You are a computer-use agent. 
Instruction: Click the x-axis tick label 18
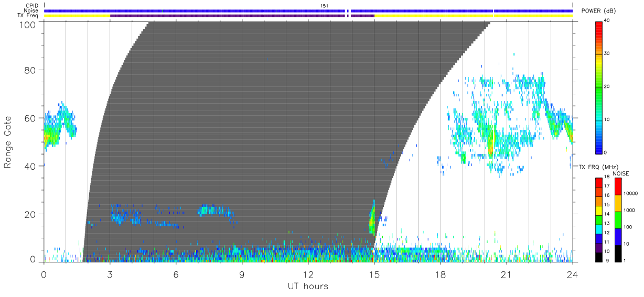pyautogui.click(x=440, y=274)
